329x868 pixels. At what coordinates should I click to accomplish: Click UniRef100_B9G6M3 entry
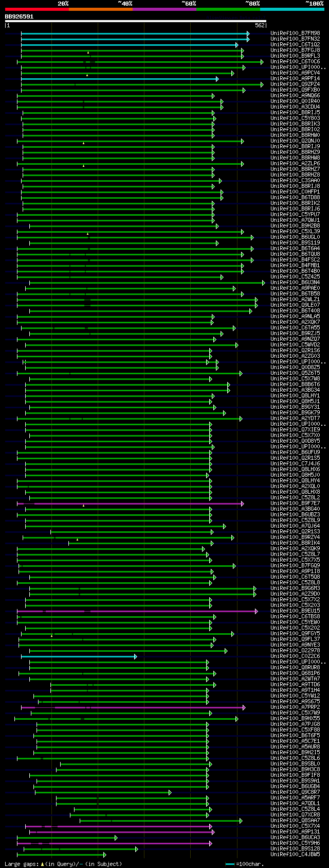pyautogui.click(x=295, y=588)
